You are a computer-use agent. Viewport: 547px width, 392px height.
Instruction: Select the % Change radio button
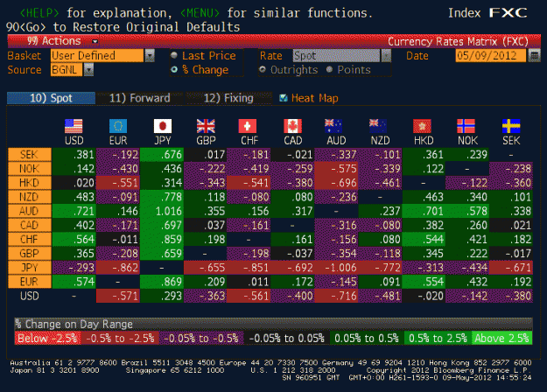174,69
